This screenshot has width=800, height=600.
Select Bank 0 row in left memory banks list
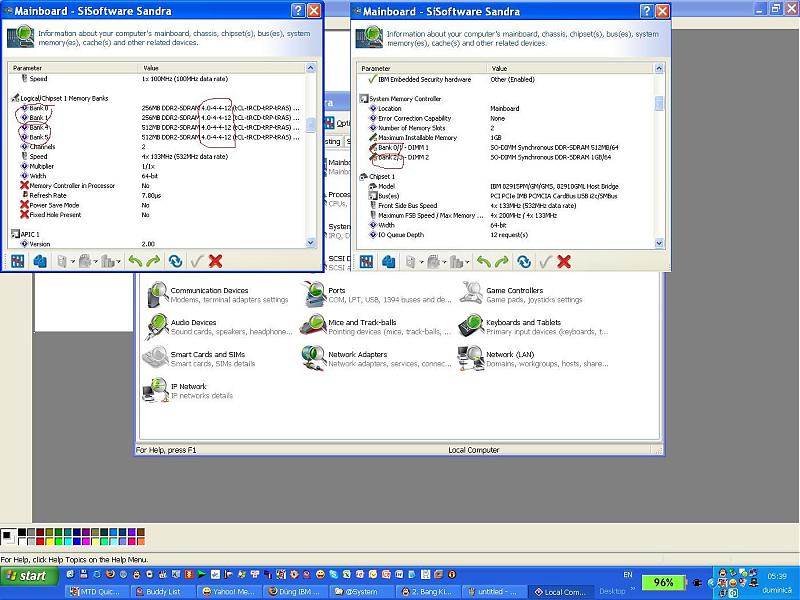(38, 108)
